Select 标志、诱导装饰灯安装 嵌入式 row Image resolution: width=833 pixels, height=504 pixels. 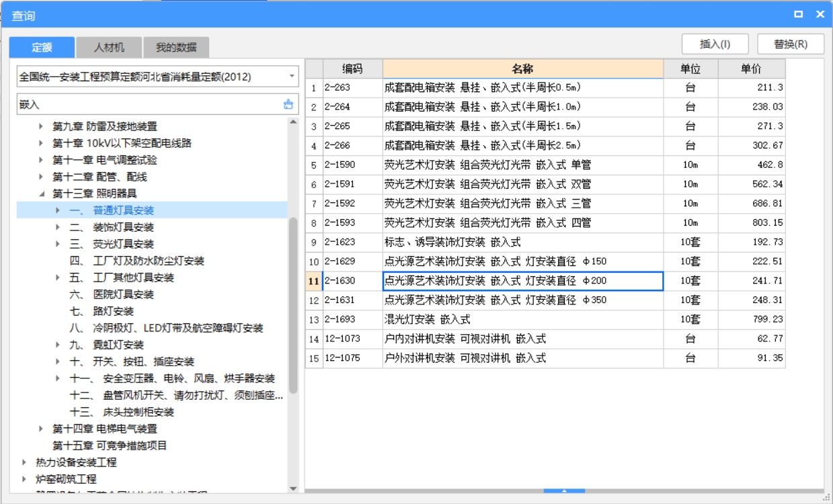(545, 242)
